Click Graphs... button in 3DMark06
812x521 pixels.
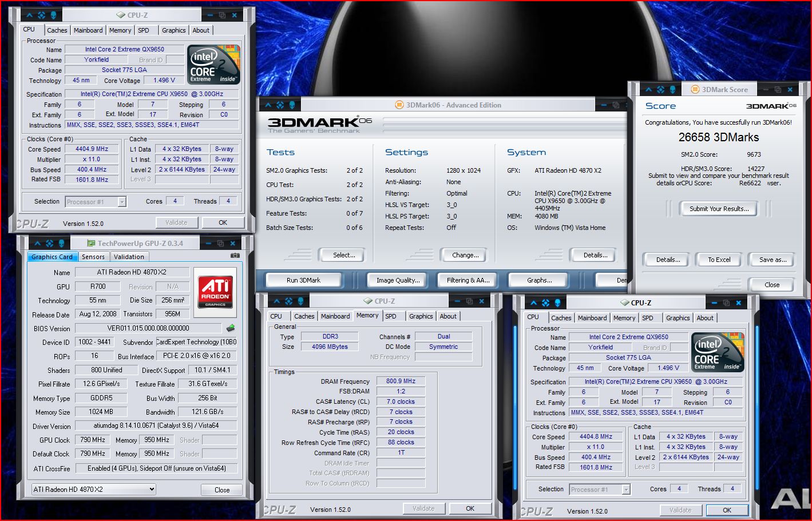[x=539, y=280]
